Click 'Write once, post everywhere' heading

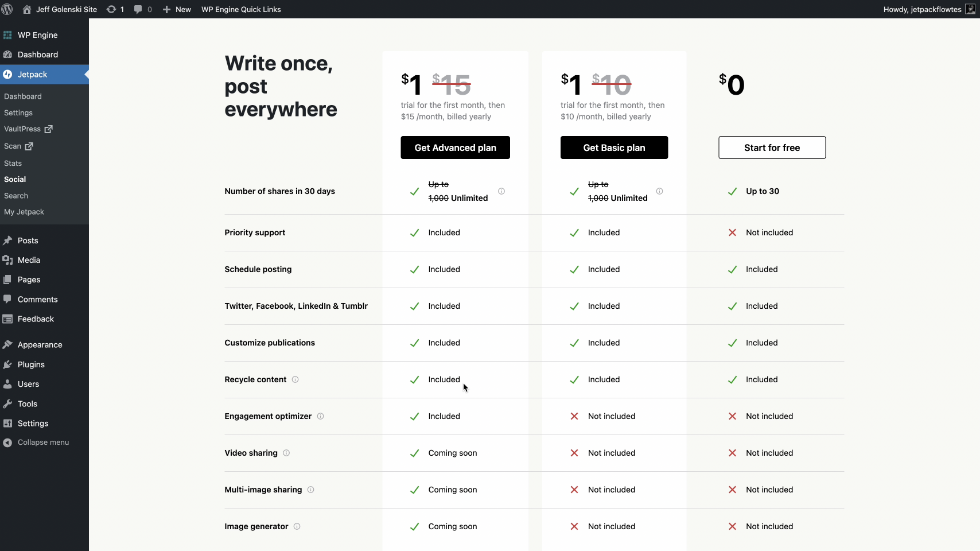click(x=281, y=86)
